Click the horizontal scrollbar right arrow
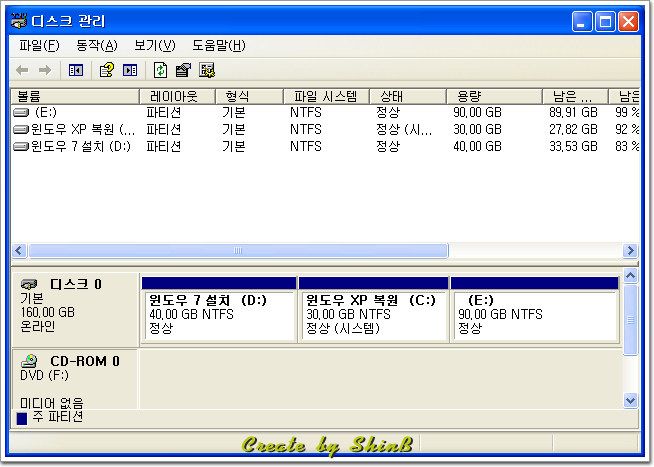Screen dimensions: 654x467 (x=631, y=251)
